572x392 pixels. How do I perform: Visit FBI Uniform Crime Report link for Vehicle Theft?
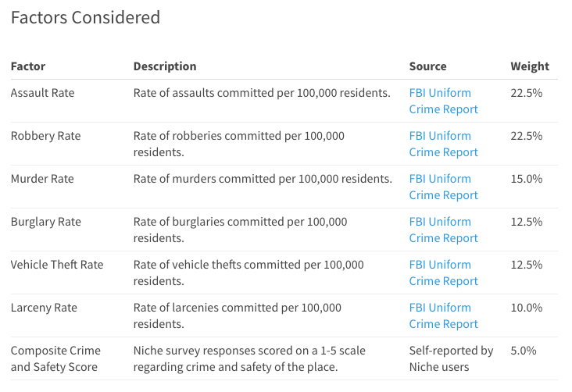[x=443, y=273]
